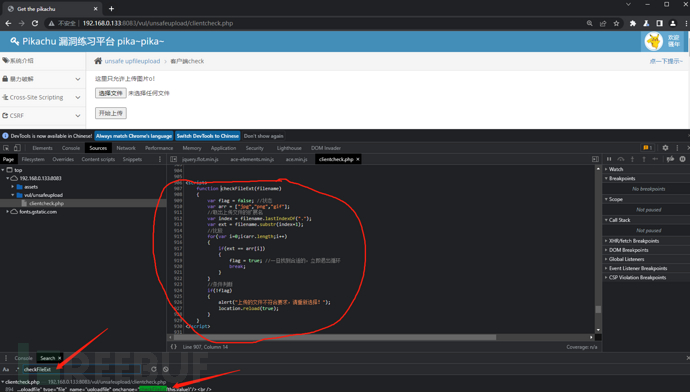
Task: Expand the Cross-Site Scripting menu
Action: (x=42, y=97)
